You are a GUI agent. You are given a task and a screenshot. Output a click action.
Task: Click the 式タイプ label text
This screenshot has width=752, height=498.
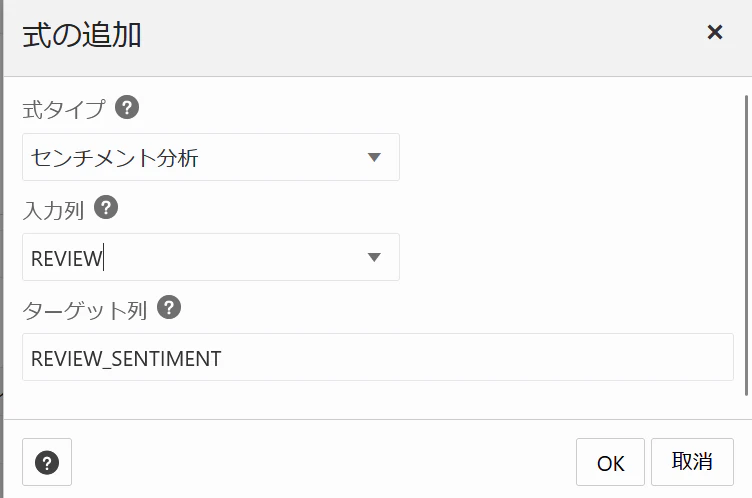click(64, 109)
